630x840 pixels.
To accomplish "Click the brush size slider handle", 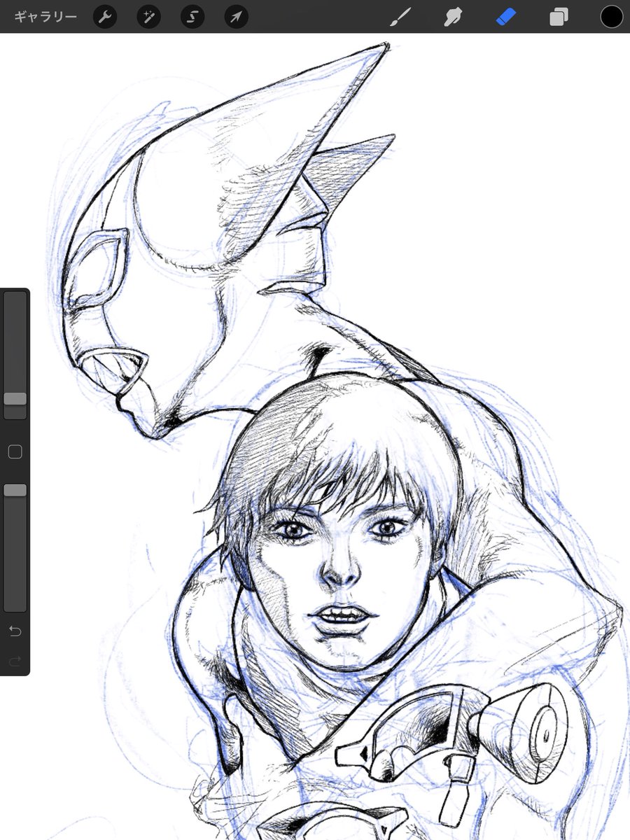I will pyautogui.click(x=15, y=398).
